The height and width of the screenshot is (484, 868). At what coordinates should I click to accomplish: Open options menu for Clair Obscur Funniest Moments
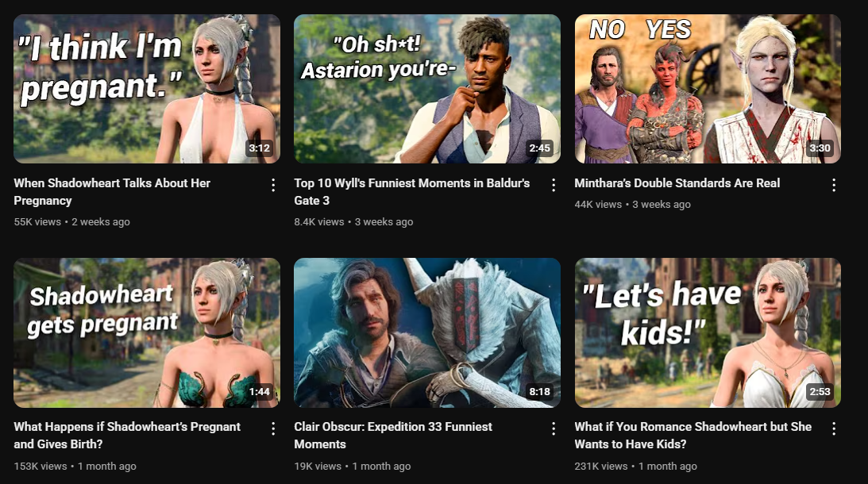pos(554,428)
